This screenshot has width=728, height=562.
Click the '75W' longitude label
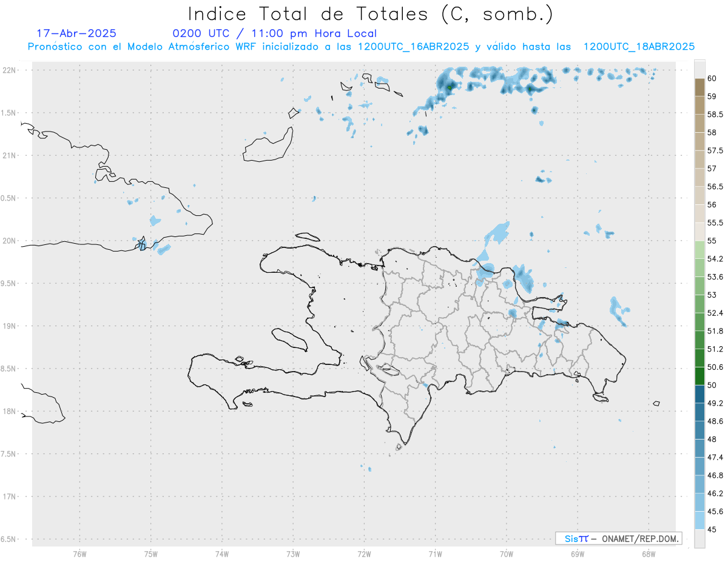pos(151,554)
